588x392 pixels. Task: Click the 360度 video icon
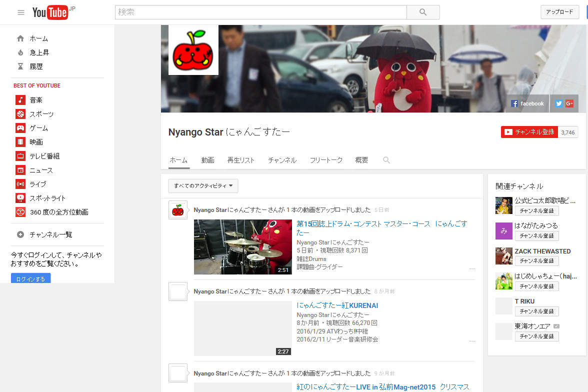(x=20, y=212)
